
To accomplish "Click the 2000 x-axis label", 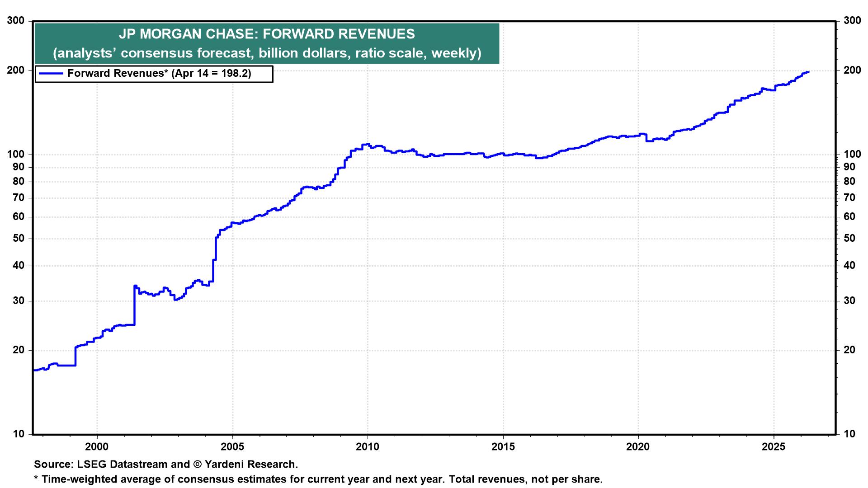I will point(97,447).
